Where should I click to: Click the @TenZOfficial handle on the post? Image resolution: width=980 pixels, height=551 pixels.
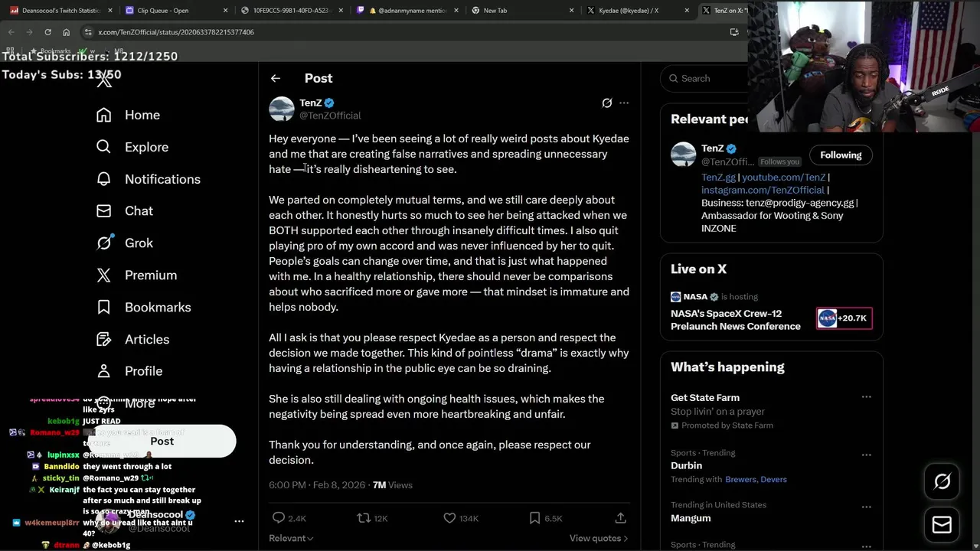pos(330,116)
